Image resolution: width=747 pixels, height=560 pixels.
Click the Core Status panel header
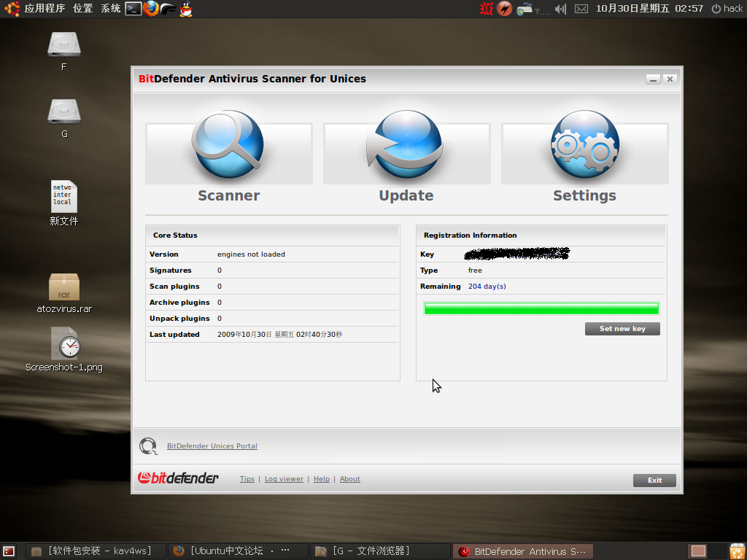click(272, 236)
